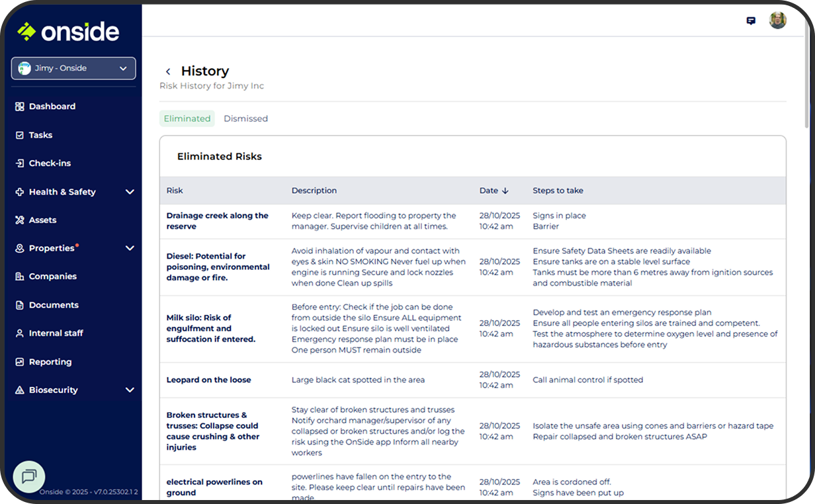This screenshot has height=504, width=815.
Task: Navigate to Assets page
Action: coord(42,220)
